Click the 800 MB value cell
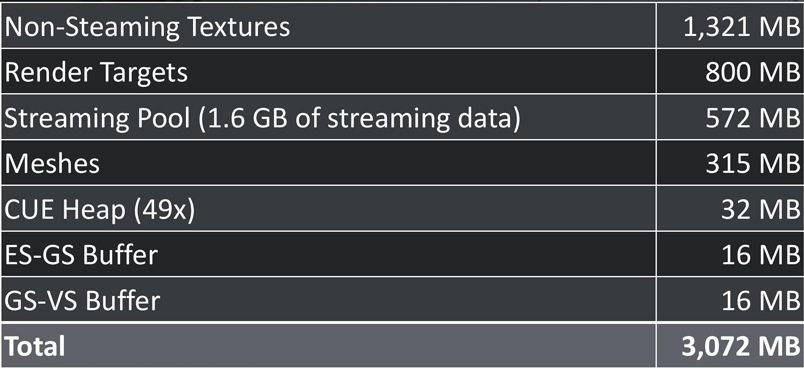The width and height of the screenshot is (804, 368). pyautogui.click(x=752, y=73)
